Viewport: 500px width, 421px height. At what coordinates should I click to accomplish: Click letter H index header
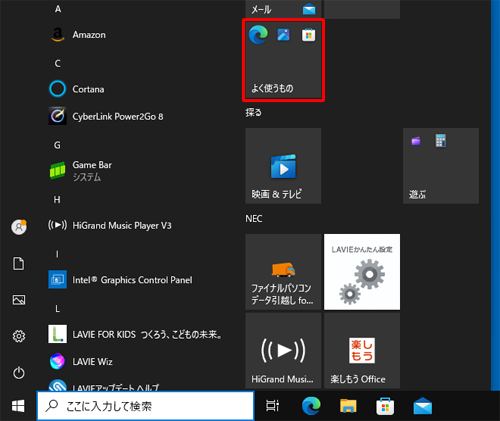click(57, 199)
